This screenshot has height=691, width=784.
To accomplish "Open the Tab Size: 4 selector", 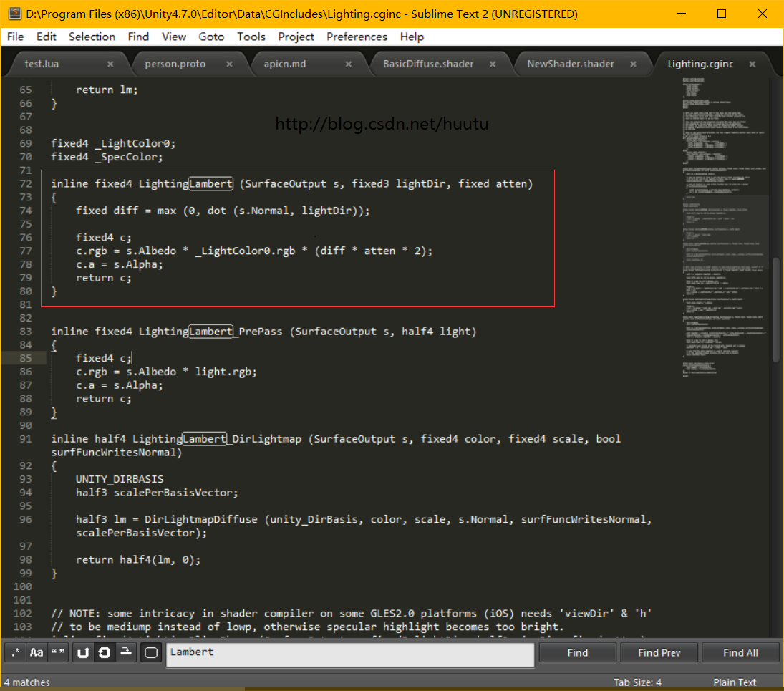I will pyautogui.click(x=637, y=682).
